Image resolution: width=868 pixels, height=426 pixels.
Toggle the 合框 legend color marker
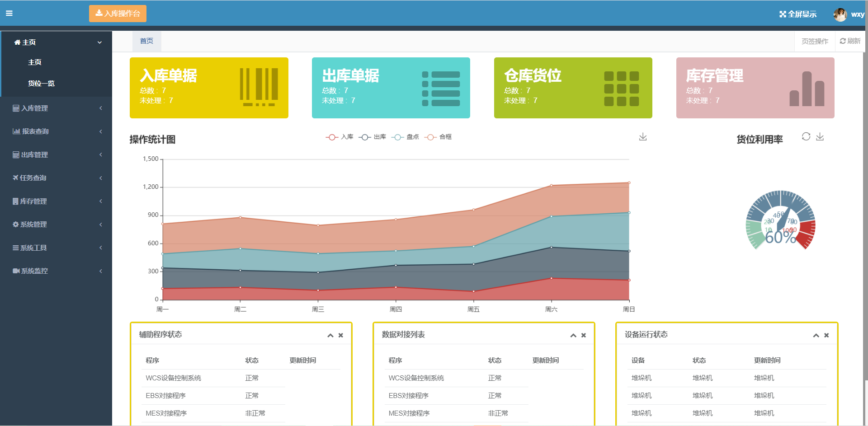(x=430, y=137)
